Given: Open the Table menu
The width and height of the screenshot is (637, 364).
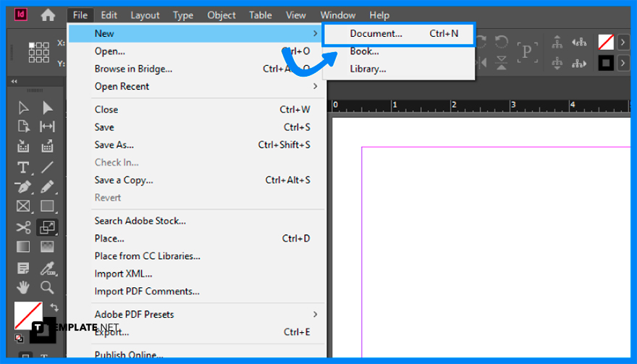Looking at the screenshot, I should [x=261, y=15].
